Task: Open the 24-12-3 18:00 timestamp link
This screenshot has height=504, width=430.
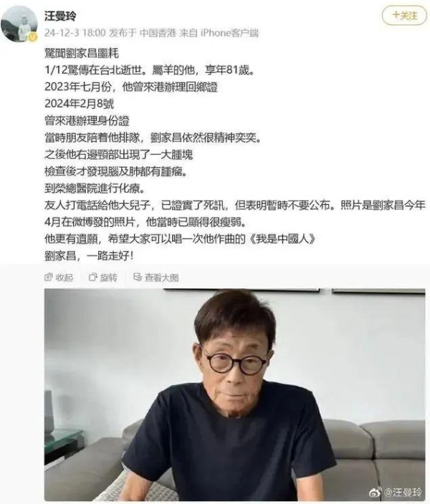Action: point(75,33)
